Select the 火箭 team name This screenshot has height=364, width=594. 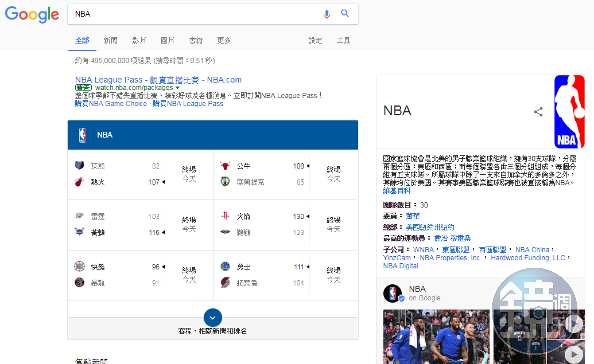[244, 216]
